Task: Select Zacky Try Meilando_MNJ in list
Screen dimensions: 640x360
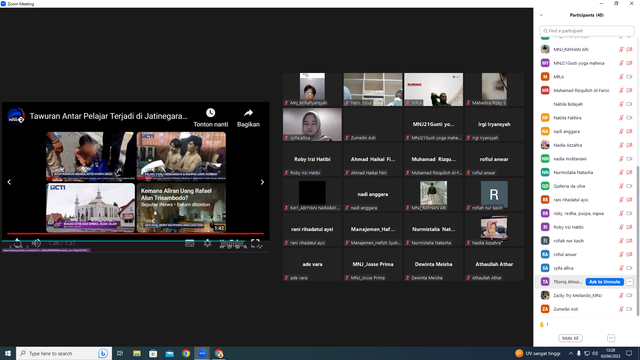Action: tap(586, 295)
